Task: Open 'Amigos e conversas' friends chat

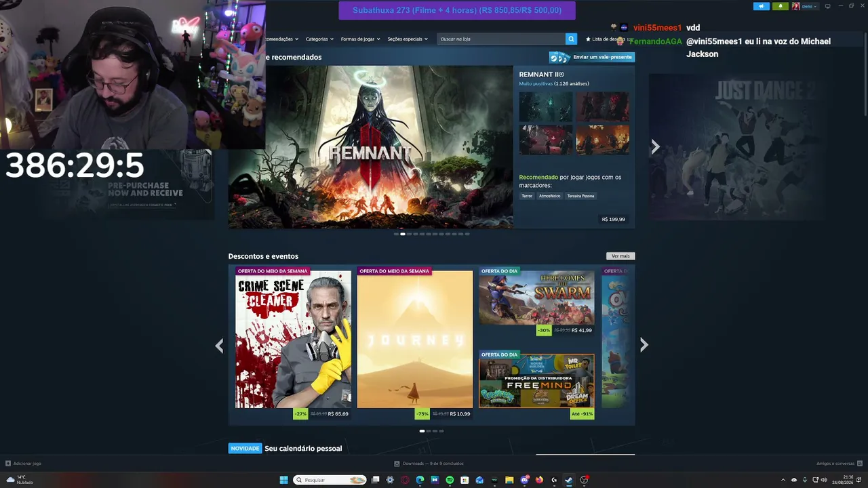Action: coord(839,464)
